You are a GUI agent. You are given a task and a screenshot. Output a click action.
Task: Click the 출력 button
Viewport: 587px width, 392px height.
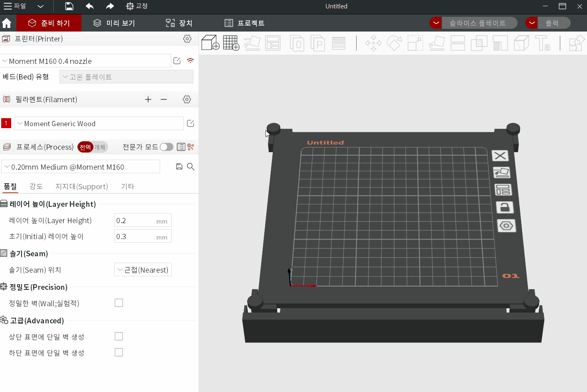coord(554,23)
